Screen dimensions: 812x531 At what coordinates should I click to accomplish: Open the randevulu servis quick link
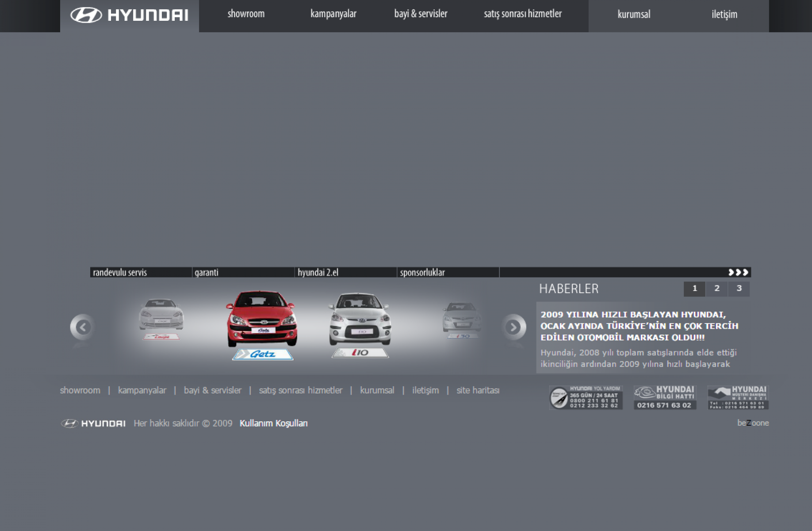pyautogui.click(x=120, y=273)
